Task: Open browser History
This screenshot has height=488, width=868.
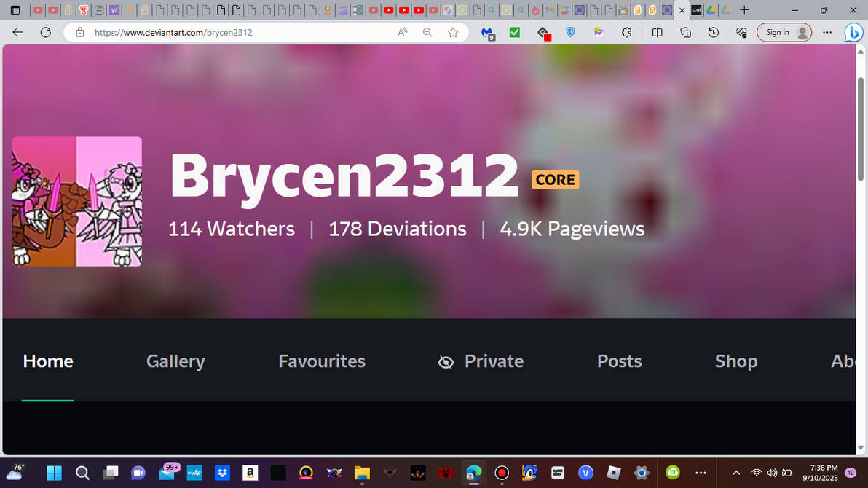Action: click(714, 33)
